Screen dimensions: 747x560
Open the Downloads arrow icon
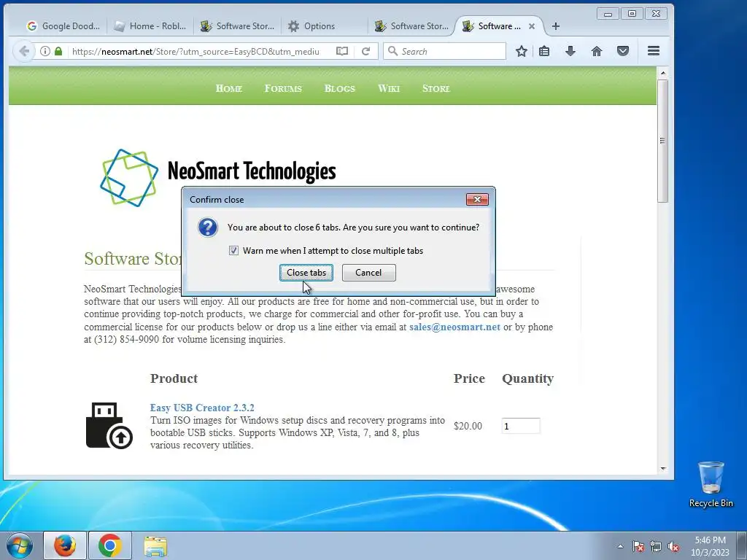click(570, 51)
